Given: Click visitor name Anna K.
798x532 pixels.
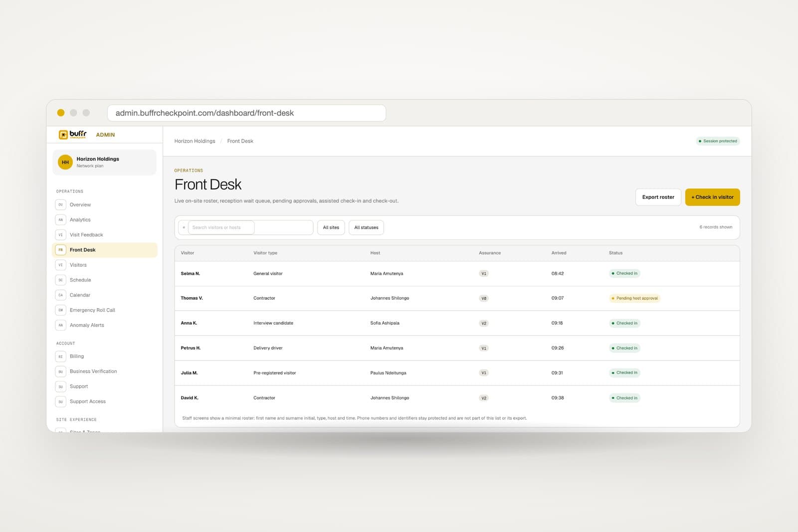Looking at the screenshot, I should tap(189, 323).
